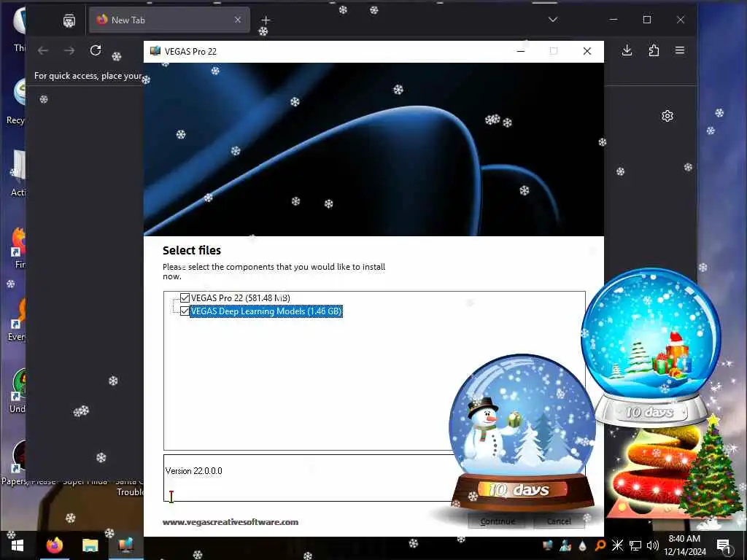Maximize the Firefox window

pyautogui.click(x=647, y=20)
